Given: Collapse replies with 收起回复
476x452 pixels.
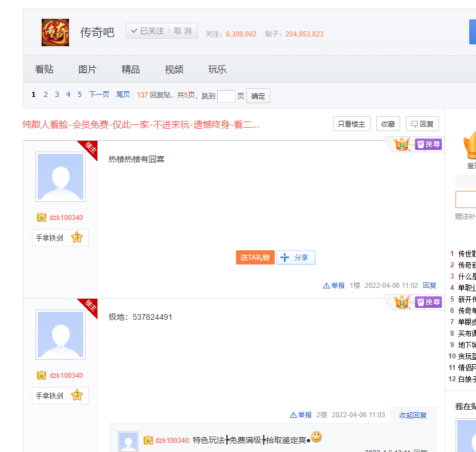Looking at the screenshot, I should [413, 415].
